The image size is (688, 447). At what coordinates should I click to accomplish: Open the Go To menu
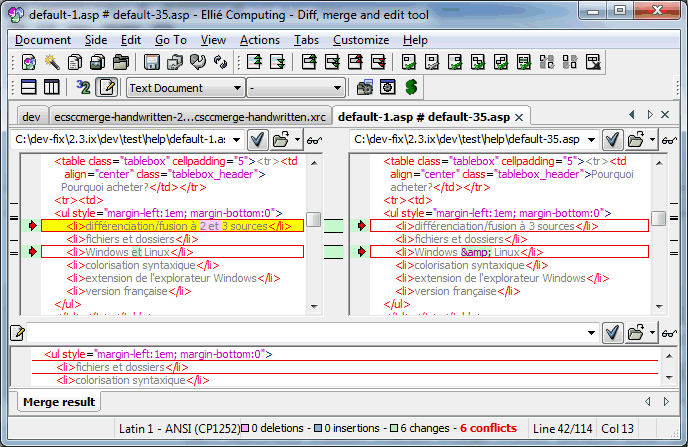(171, 40)
